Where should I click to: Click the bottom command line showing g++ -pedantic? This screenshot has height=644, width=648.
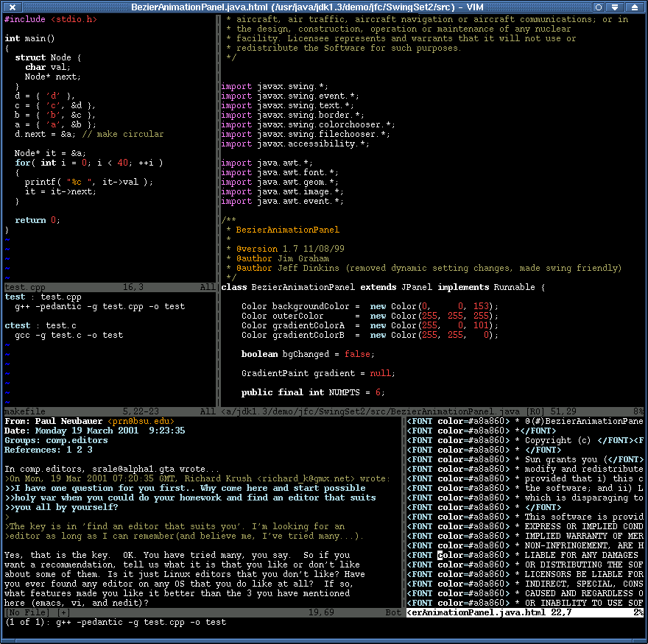tap(116, 622)
